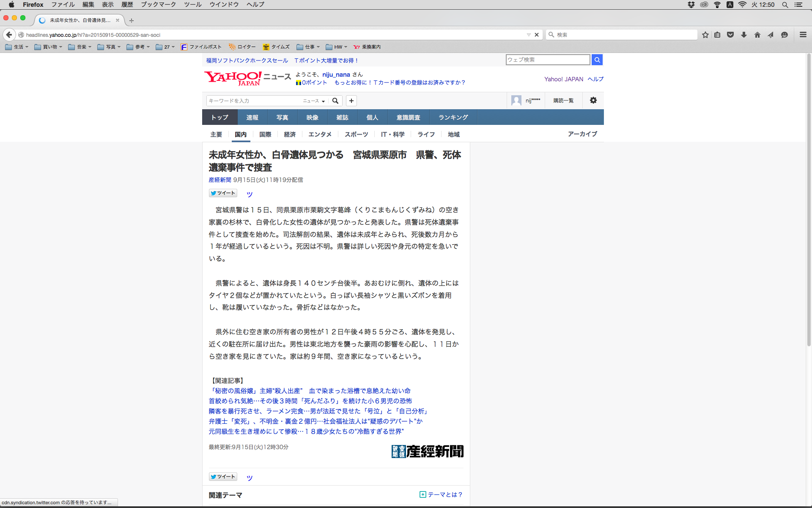
Task: Stop page loading with the X button
Action: pos(537,35)
